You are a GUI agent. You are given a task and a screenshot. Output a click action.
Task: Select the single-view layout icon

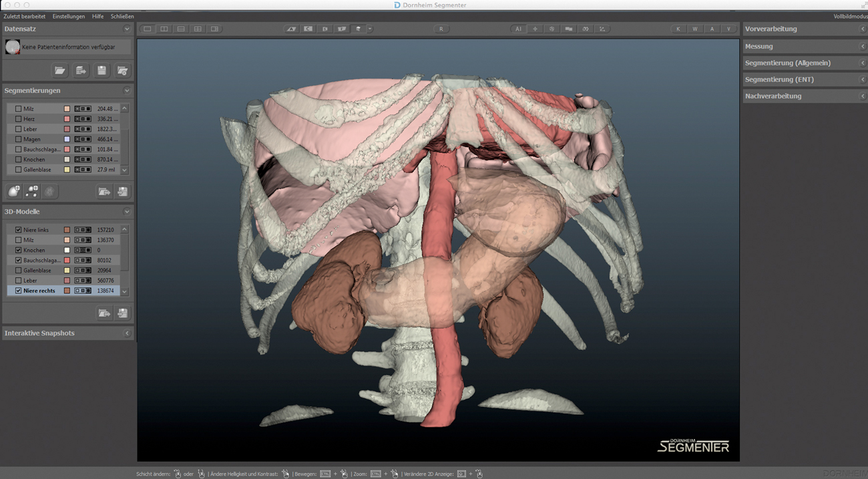pos(148,29)
